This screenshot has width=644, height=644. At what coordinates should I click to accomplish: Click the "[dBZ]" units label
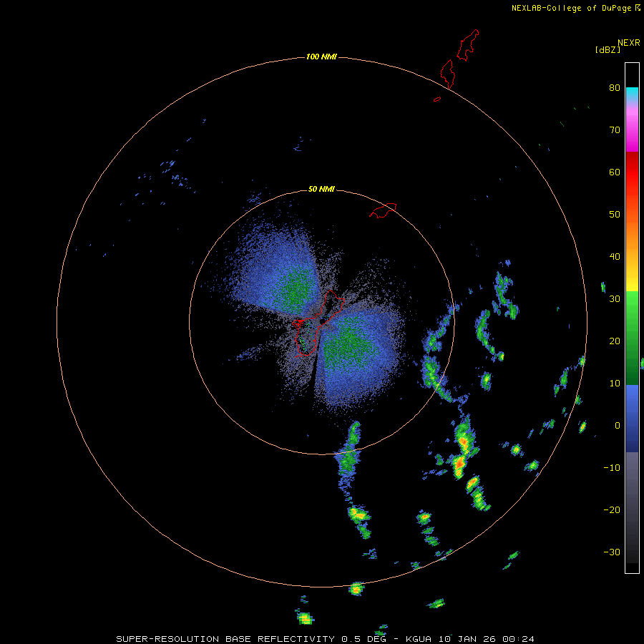(x=608, y=49)
